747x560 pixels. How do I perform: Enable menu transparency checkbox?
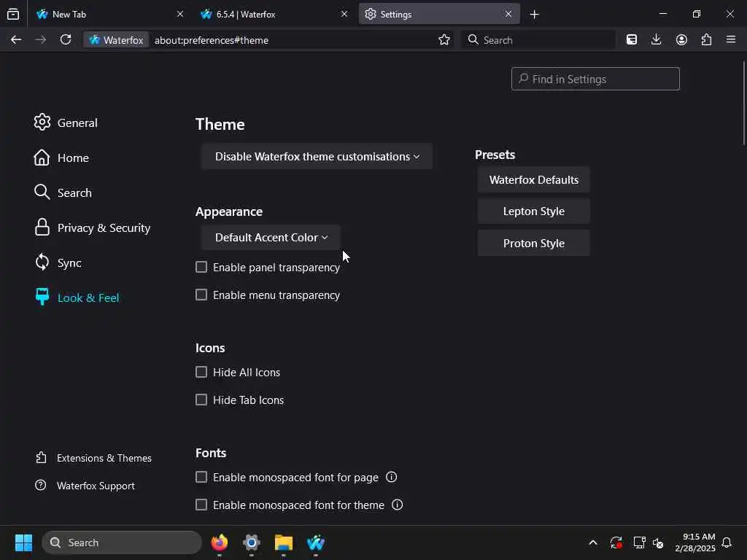[x=201, y=295]
